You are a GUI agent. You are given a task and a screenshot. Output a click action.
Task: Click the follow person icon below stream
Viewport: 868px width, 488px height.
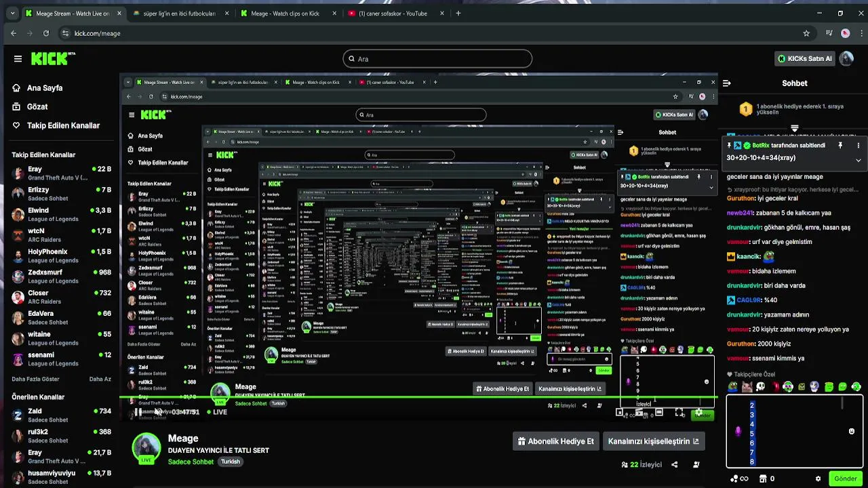coord(696,464)
